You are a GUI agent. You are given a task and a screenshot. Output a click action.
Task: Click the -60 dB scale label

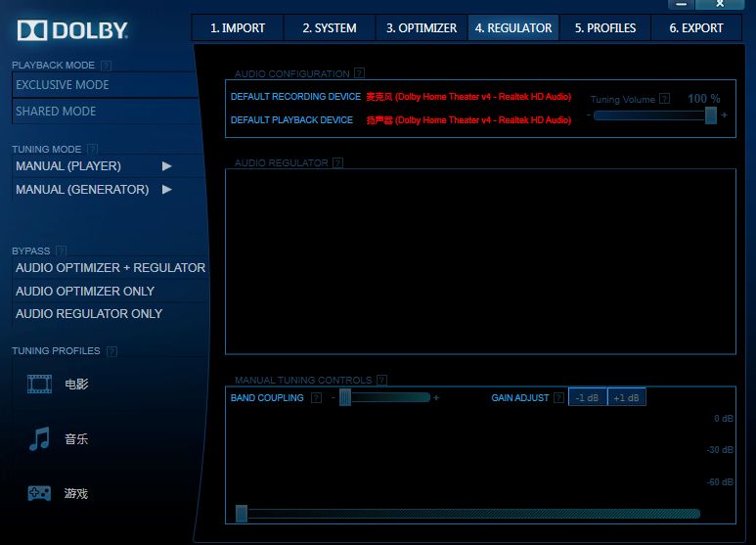click(x=721, y=481)
